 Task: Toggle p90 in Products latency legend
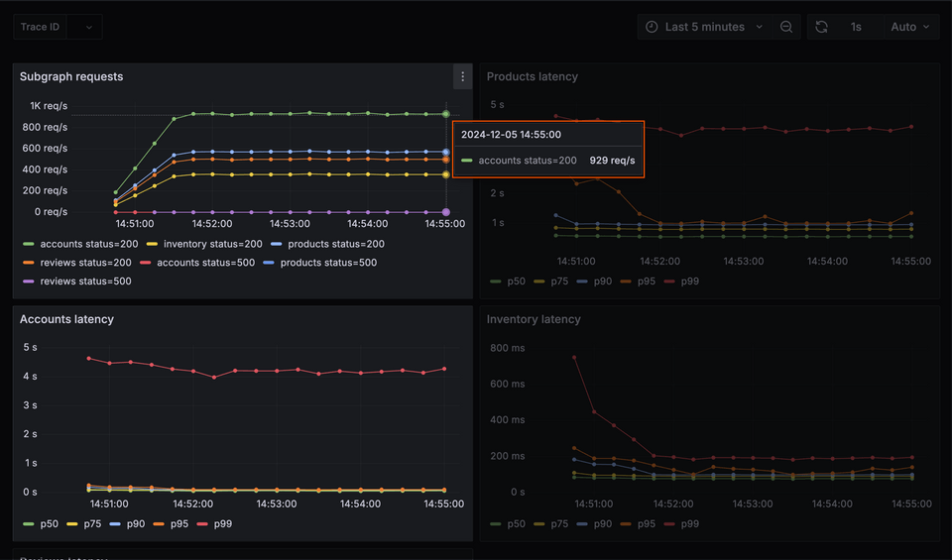click(x=603, y=280)
